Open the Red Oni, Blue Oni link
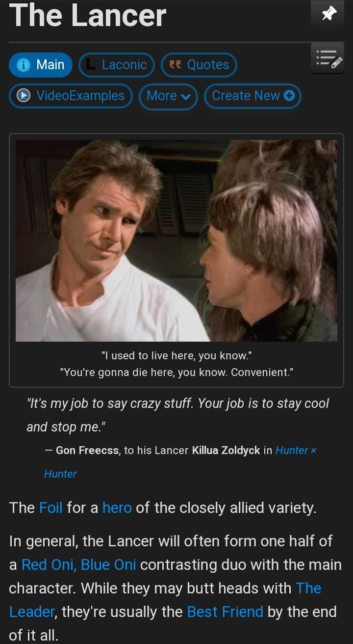Image resolution: width=353 pixels, height=644 pixels. pyautogui.click(x=79, y=564)
